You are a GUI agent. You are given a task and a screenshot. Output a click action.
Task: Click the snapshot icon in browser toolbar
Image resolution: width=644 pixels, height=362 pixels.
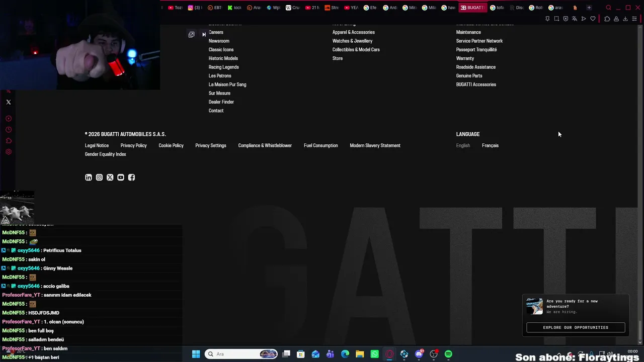coord(556,19)
